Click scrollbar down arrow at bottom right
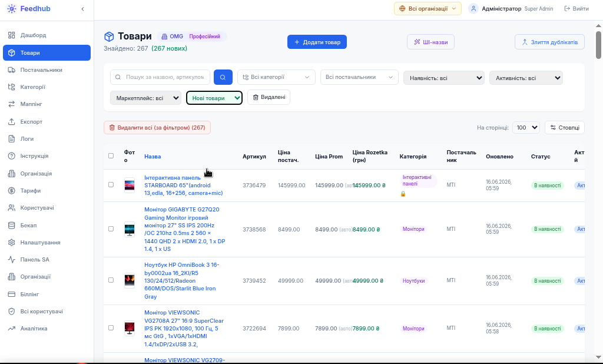603x364 pixels. [x=598, y=358]
